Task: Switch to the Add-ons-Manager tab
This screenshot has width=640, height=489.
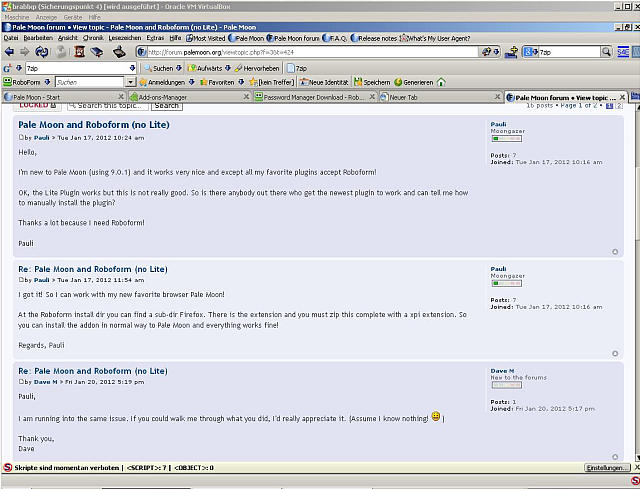Action: tap(161, 97)
